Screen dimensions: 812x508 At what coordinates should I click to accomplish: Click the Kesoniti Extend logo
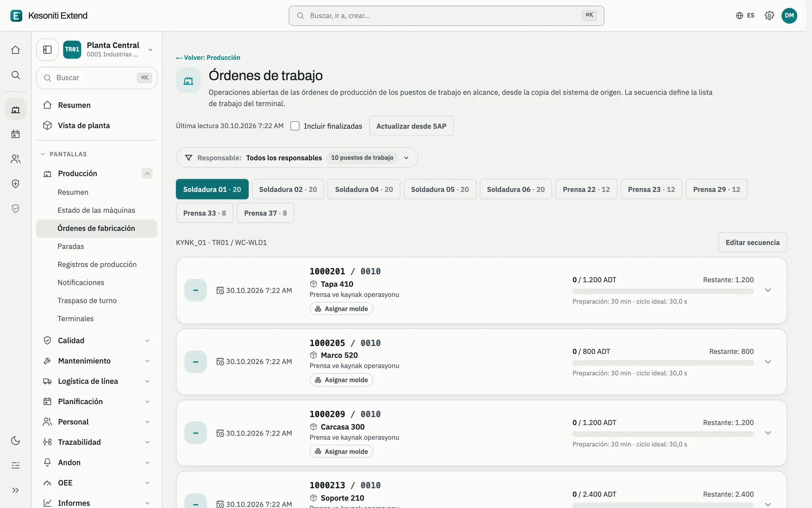pos(16,16)
